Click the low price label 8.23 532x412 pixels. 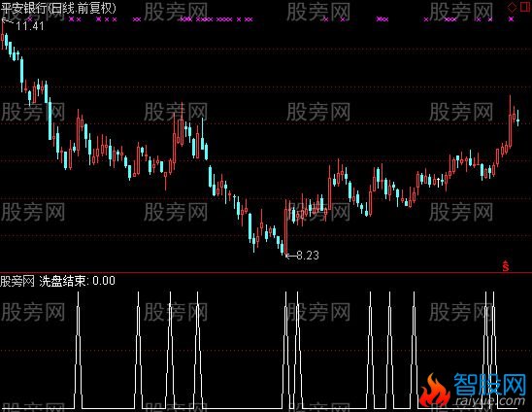308,256
